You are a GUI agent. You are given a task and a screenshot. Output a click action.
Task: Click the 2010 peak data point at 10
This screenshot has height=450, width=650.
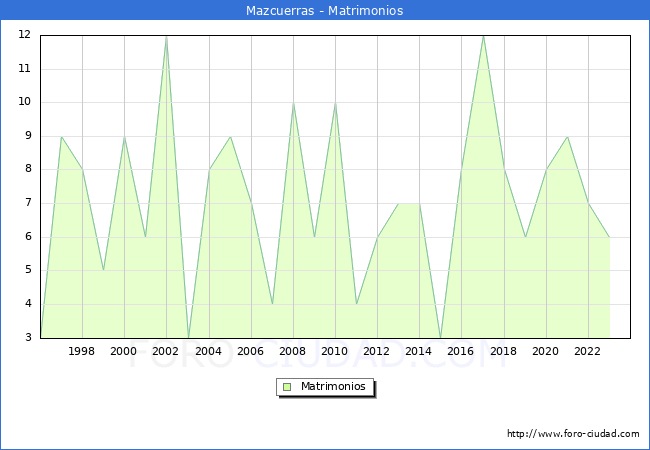point(335,103)
